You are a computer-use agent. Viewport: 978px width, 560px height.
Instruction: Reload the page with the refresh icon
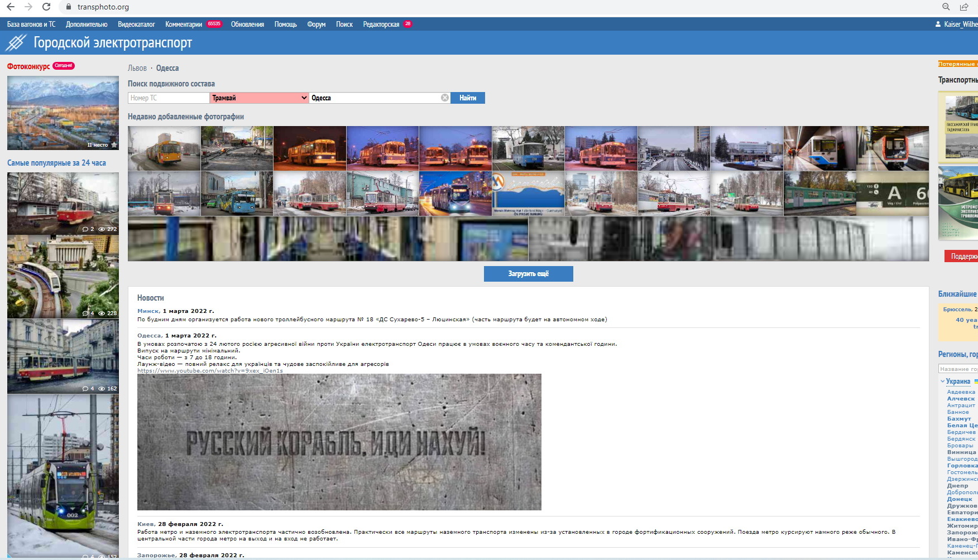pyautogui.click(x=46, y=7)
